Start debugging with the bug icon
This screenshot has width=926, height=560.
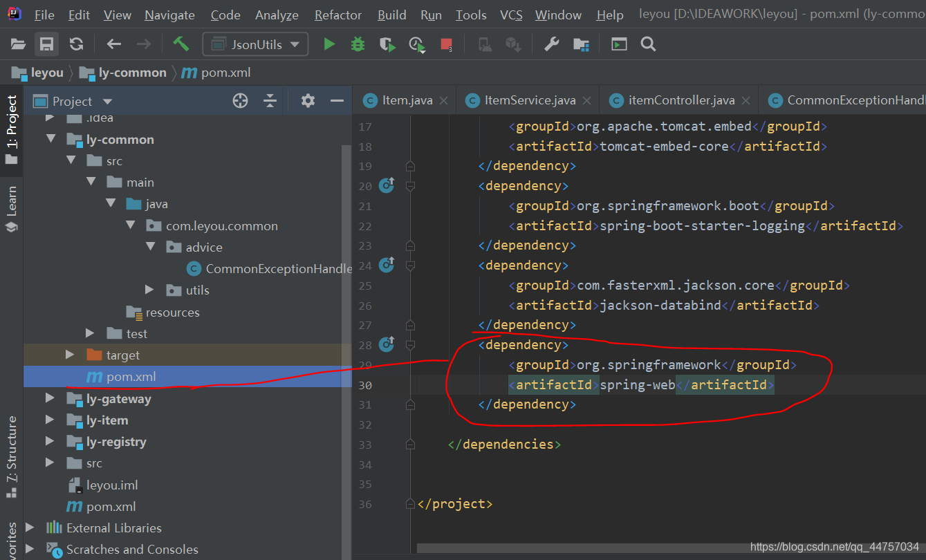(358, 44)
